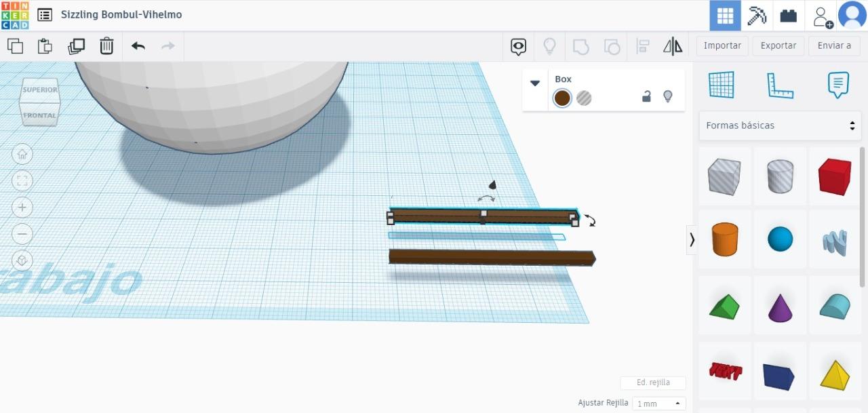Image resolution: width=868 pixels, height=413 pixels.
Task: Click the SUPERIOR face of view cube
Action: click(x=40, y=90)
